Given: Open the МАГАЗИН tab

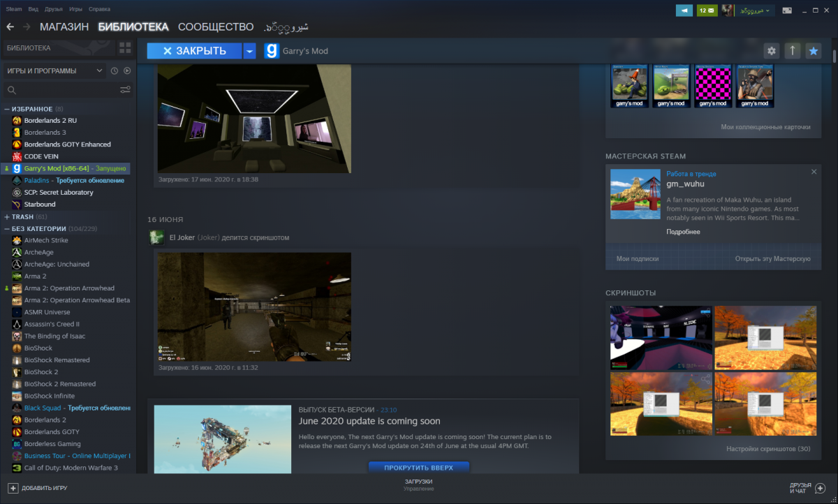Looking at the screenshot, I should (x=64, y=27).
